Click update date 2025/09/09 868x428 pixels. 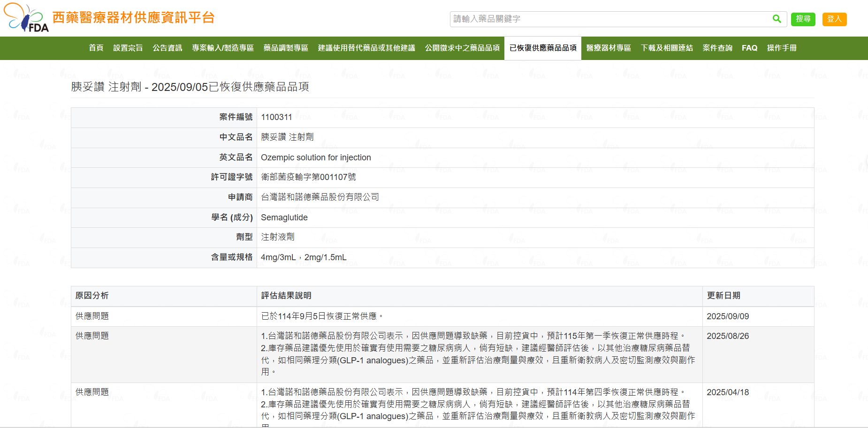[x=728, y=316]
